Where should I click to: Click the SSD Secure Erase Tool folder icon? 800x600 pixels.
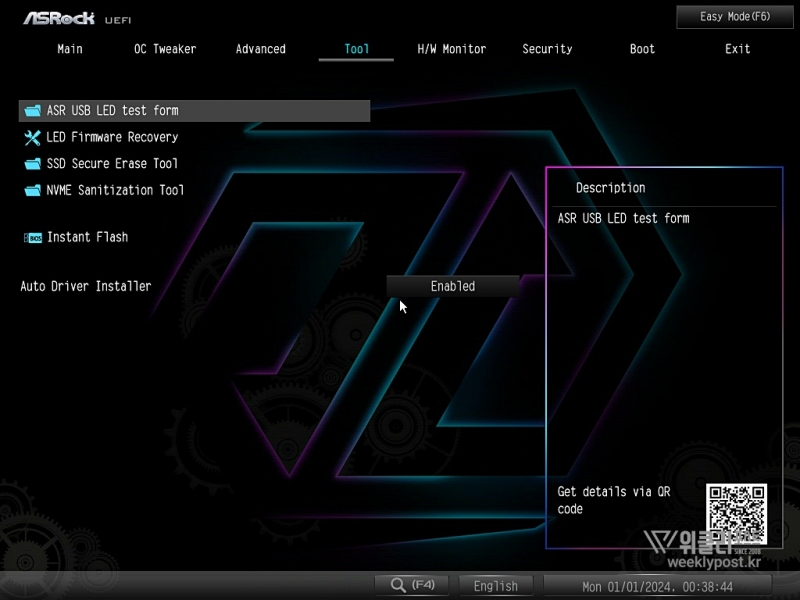pyautogui.click(x=32, y=164)
